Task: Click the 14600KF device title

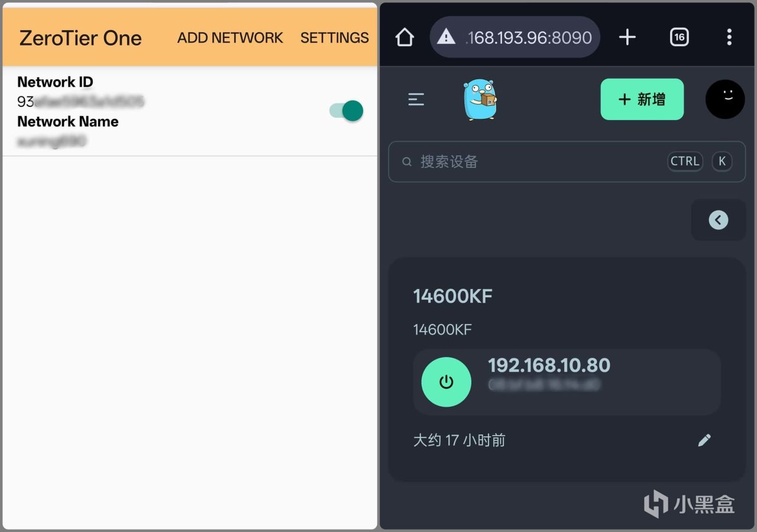Action: pos(452,296)
